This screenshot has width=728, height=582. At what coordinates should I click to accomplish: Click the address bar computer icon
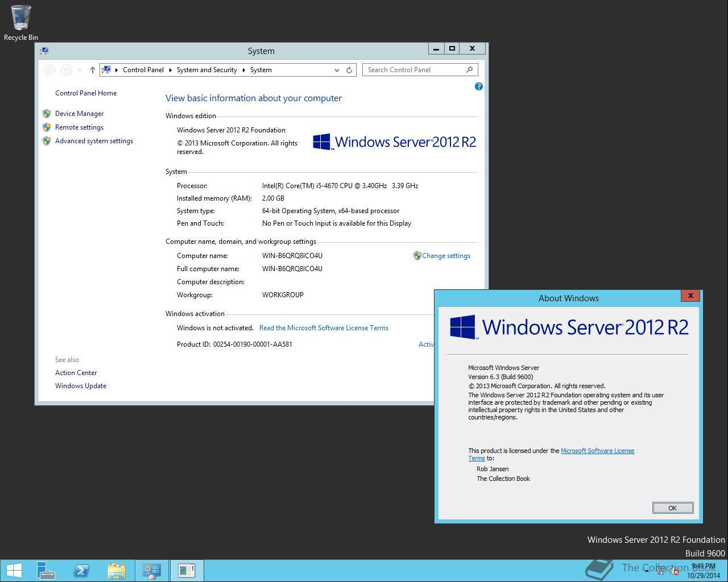pyautogui.click(x=106, y=70)
